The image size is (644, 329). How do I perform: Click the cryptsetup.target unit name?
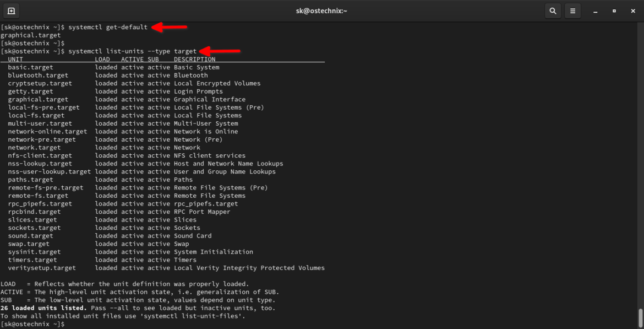(x=40, y=83)
